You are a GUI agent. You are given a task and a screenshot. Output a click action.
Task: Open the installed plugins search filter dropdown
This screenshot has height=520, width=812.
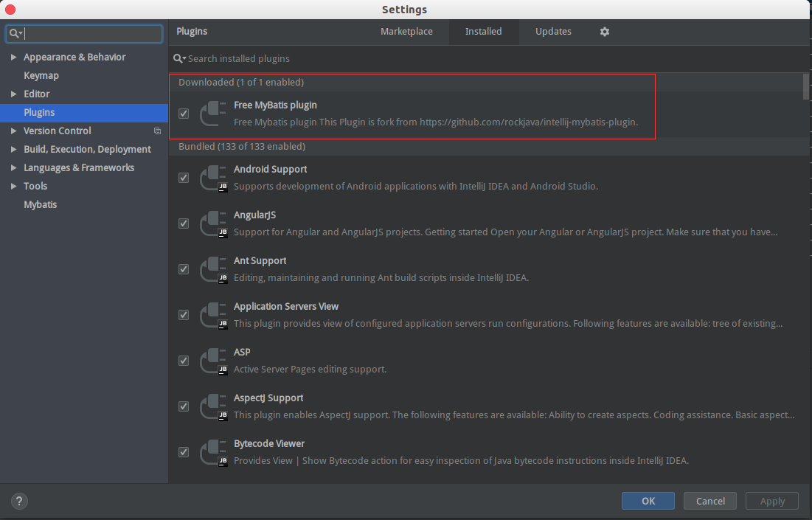pyautogui.click(x=178, y=58)
